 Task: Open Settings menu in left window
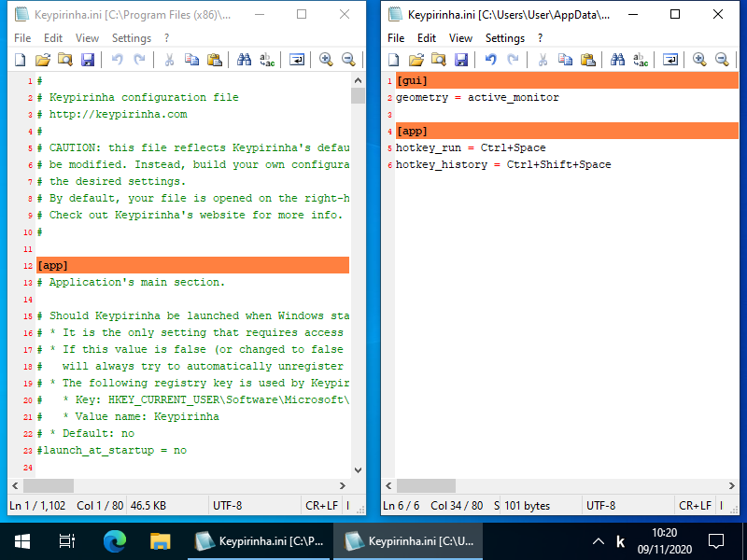pos(132,38)
